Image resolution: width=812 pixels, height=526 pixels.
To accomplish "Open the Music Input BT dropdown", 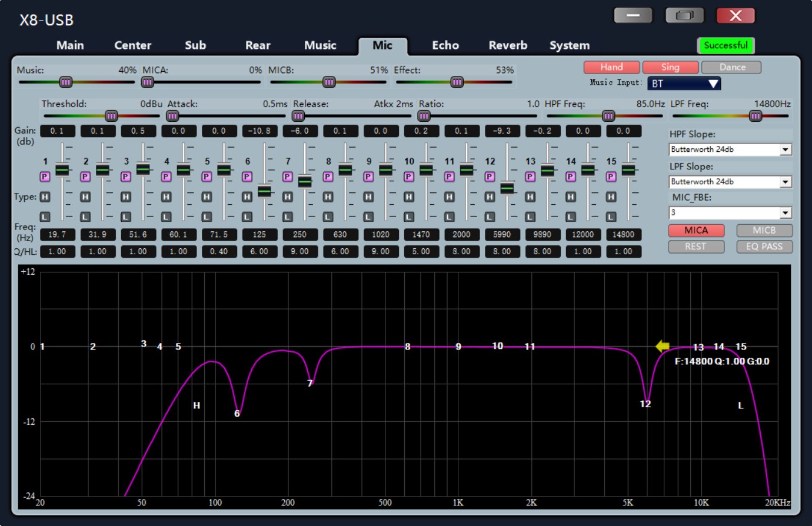I will [684, 84].
